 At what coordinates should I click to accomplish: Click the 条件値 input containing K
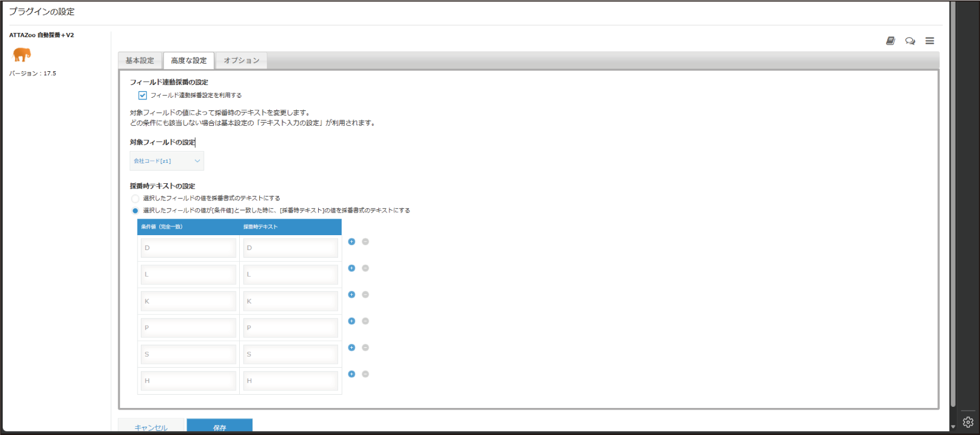pos(188,301)
